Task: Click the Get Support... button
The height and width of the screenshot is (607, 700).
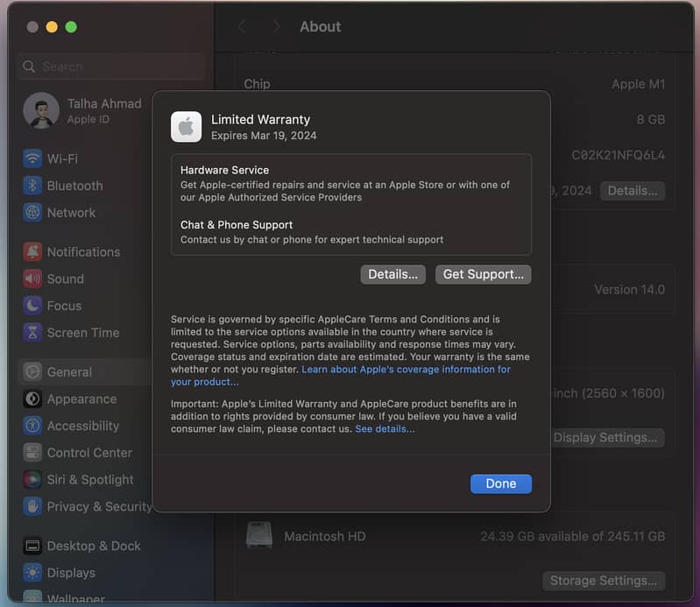Action: point(483,274)
